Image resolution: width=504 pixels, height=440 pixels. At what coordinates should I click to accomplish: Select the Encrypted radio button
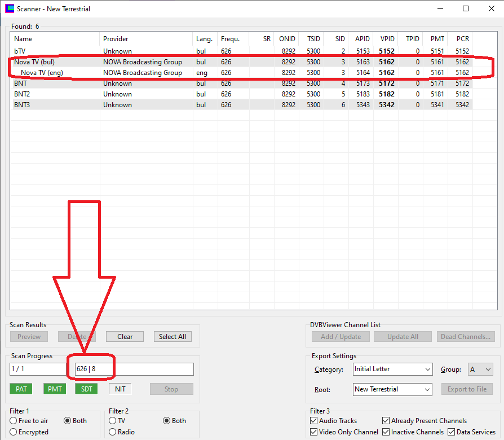point(29,432)
